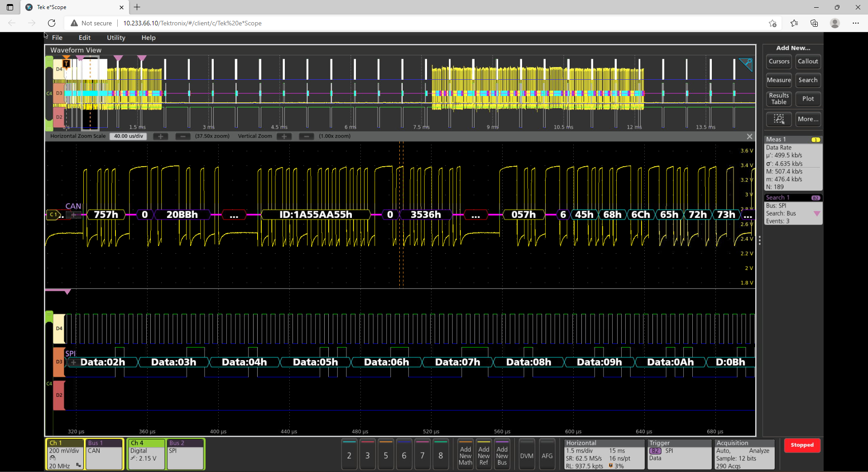Open the Ch 1 settings badge
Screen dimensions: 868x472
point(65,454)
